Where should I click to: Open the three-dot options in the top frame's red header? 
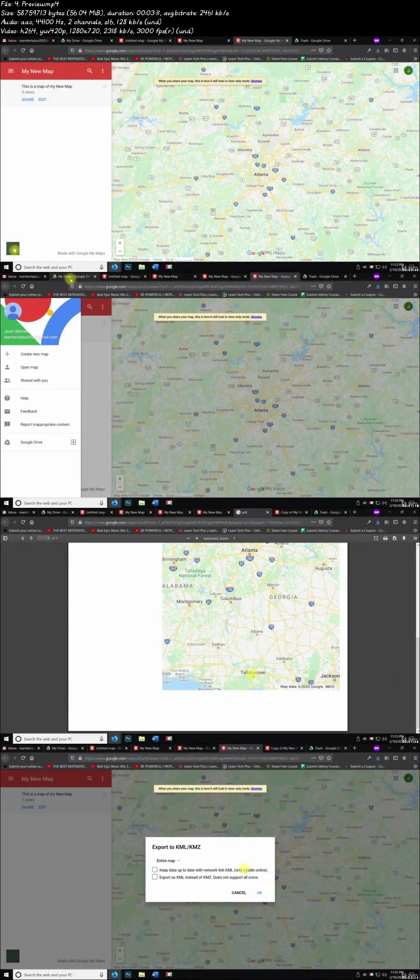[103, 71]
